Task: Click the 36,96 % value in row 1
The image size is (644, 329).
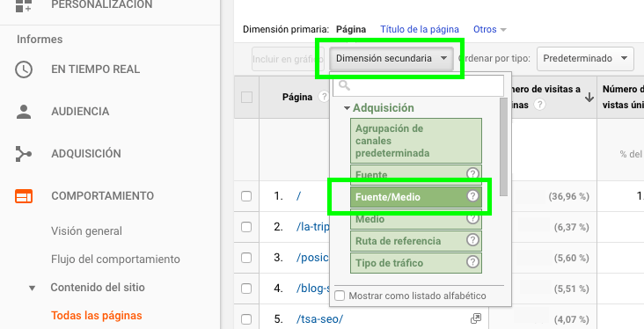Action: [x=569, y=196]
